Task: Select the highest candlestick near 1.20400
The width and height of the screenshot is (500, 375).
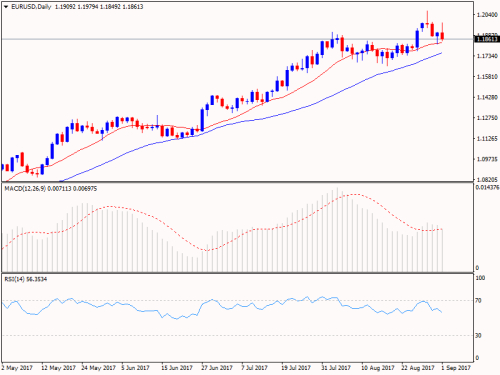Action: coord(427,24)
